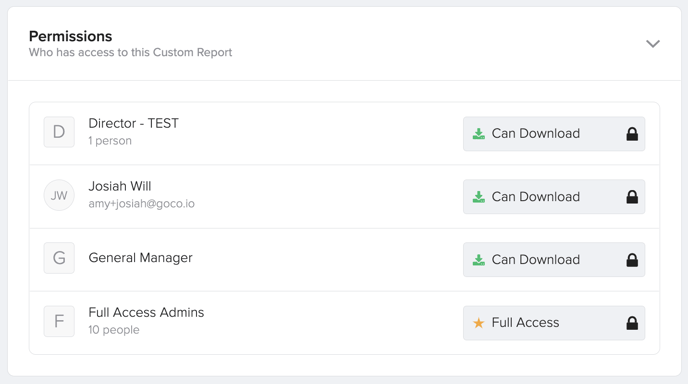Select the Josiah Will name
Screen dimensions: 688x384
(120, 186)
